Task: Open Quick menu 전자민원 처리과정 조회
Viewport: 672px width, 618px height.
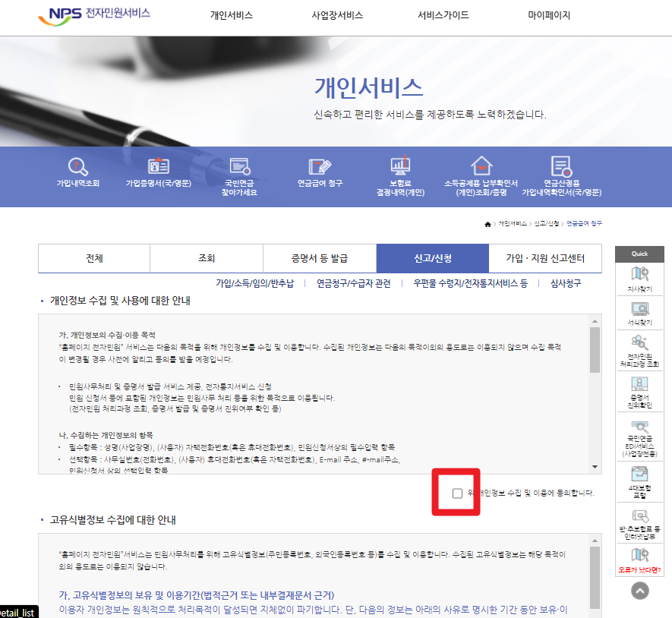Action: tap(639, 352)
